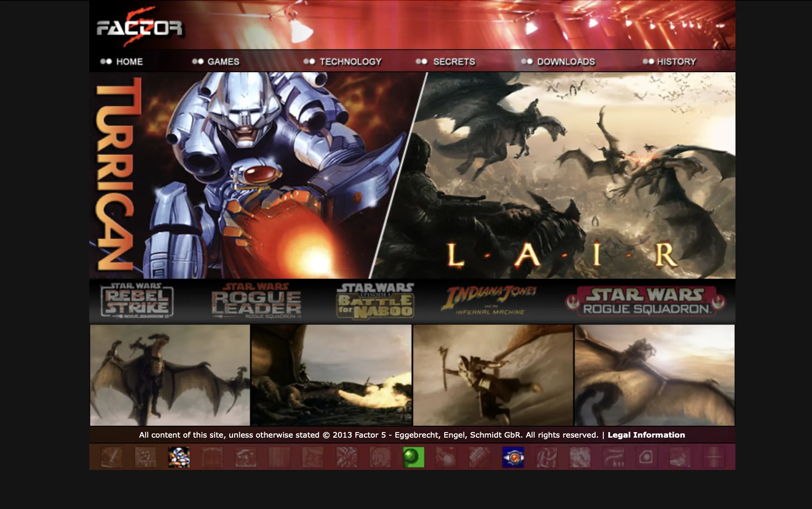The width and height of the screenshot is (812, 509).
Task: Open the SECRETS page
Action: tap(454, 62)
